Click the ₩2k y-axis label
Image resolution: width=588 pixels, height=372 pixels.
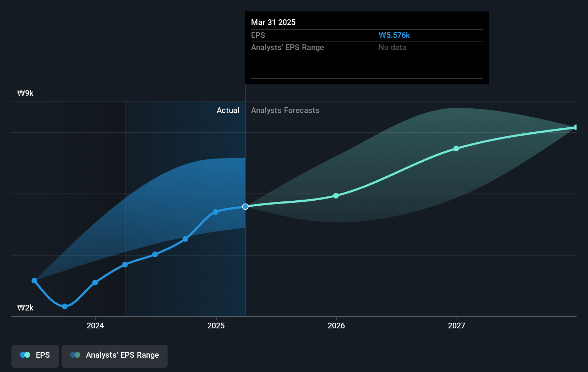coord(25,308)
